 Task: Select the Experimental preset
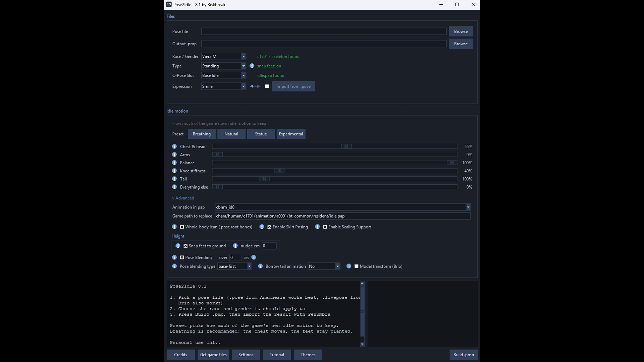pyautogui.click(x=291, y=134)
